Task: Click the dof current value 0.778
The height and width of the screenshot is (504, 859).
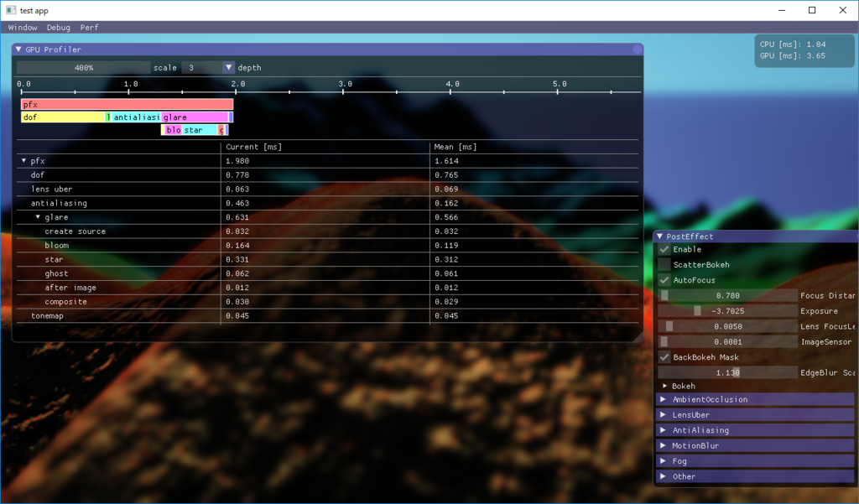Action: [x=237, y=175]
